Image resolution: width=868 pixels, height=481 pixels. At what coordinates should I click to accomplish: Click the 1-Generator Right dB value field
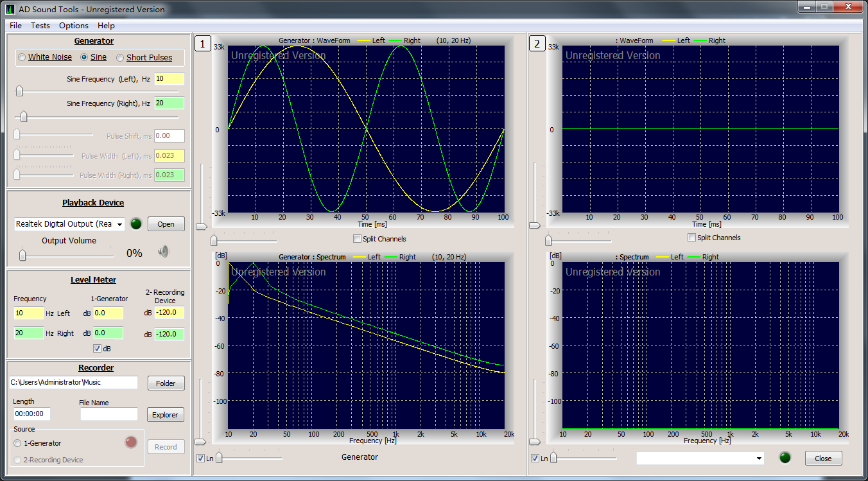[x=108, y=333]
